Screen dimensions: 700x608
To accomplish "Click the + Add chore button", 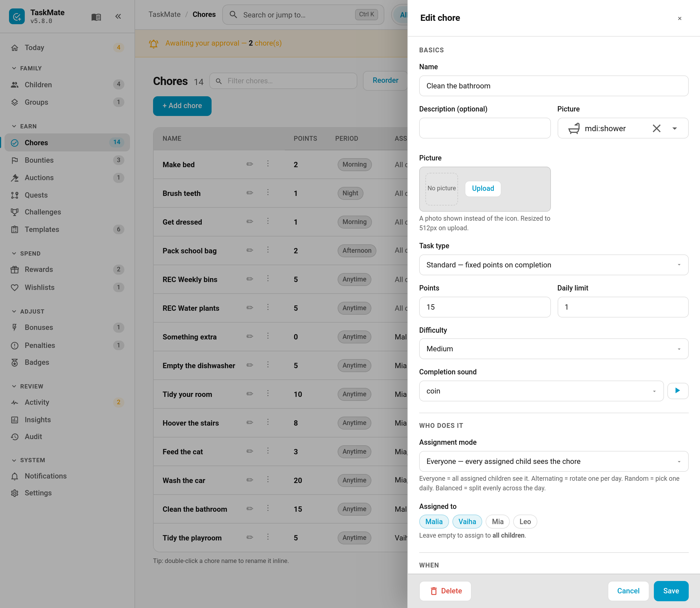I will [182, 106].
